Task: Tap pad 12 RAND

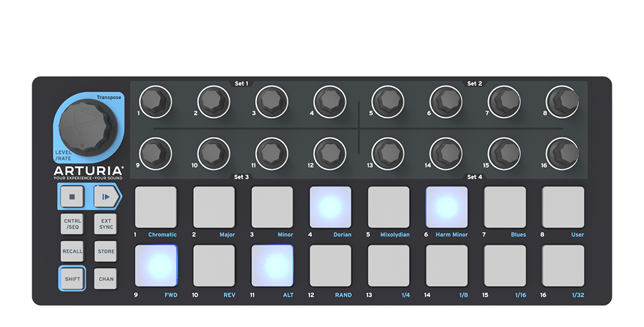Action: [x=330, y=266]
